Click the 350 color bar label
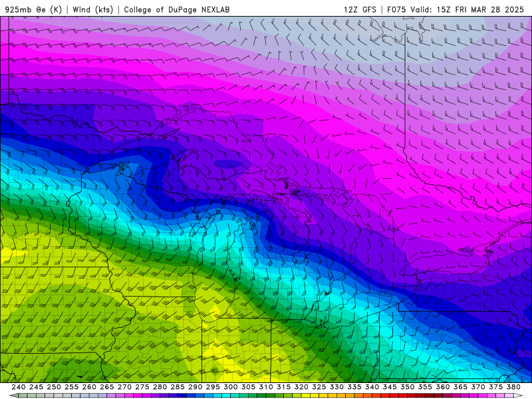532x399 pixels. point(407,387)
